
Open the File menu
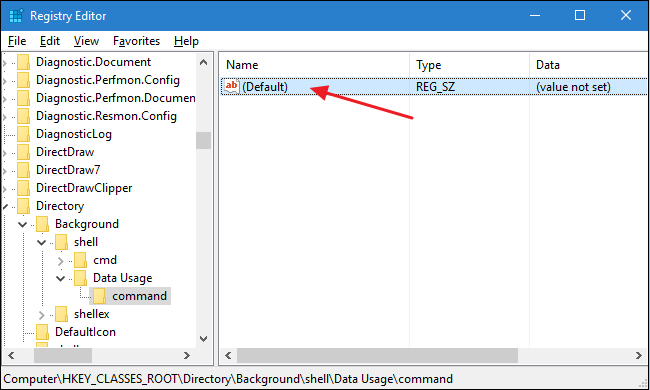pyautogui.click(x=17, y=41)
